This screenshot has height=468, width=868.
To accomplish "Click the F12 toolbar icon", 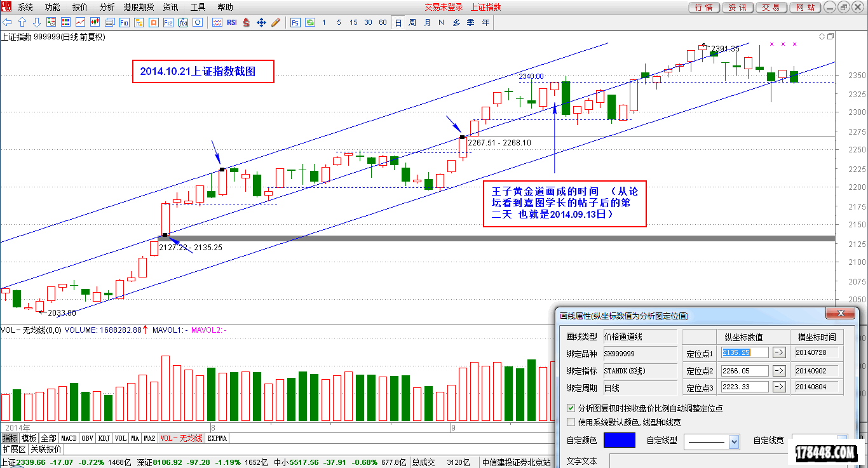I will pos(168,22).
